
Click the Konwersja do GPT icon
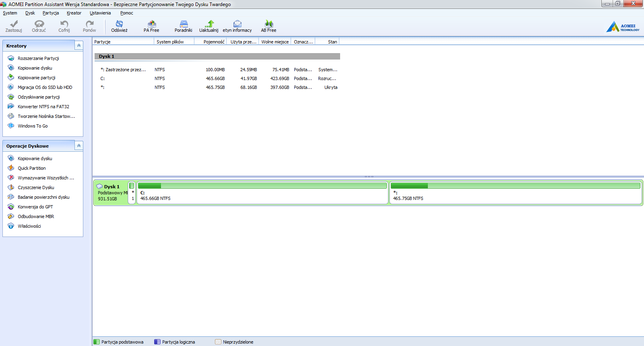click(x=11, y=207)
